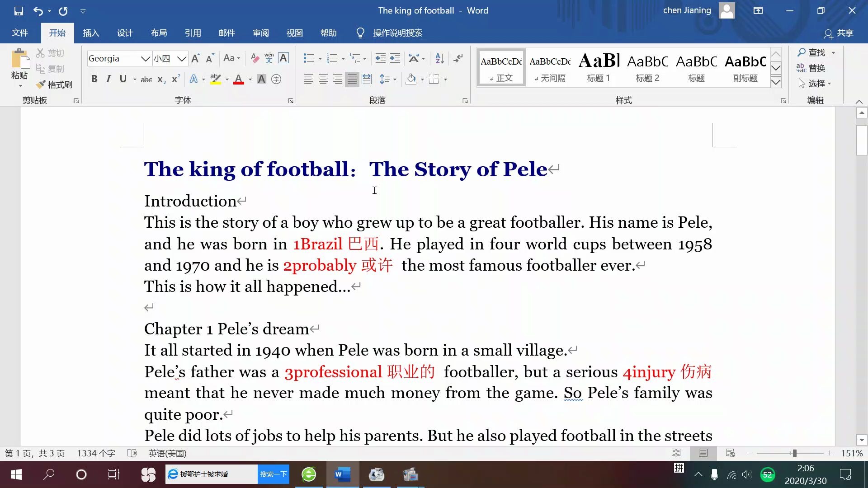Toggle bold formatting
The height and width of the screenshot is (488, 868).
(x=94, y=79)
